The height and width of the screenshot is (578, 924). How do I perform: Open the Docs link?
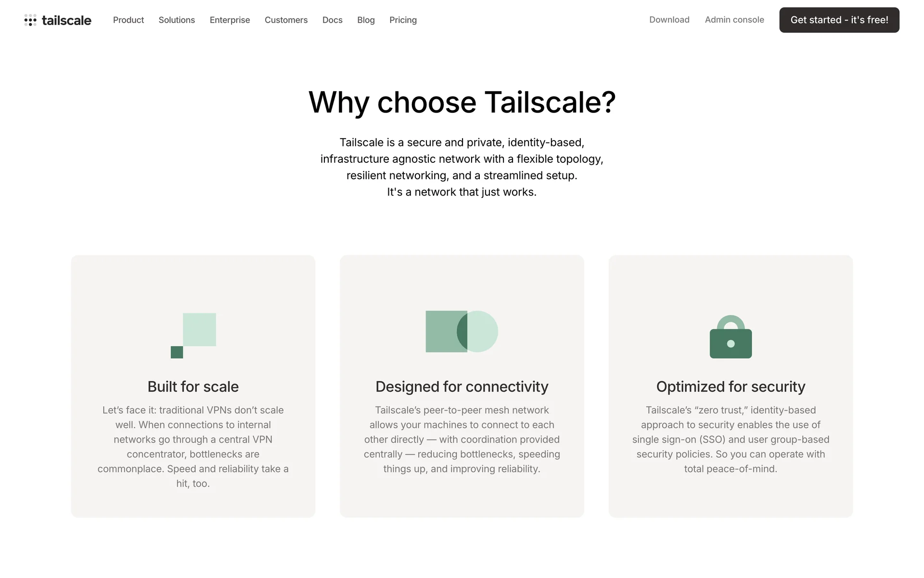332,20
